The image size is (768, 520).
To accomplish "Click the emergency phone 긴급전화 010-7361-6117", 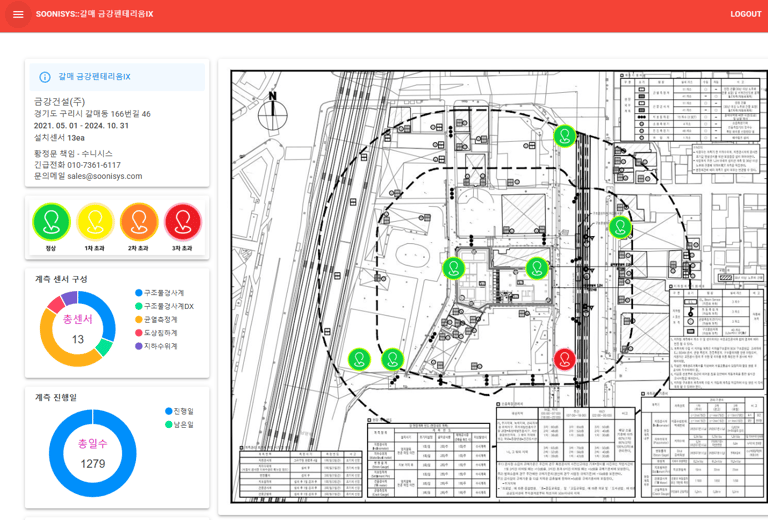I will [x=77, y=165].
